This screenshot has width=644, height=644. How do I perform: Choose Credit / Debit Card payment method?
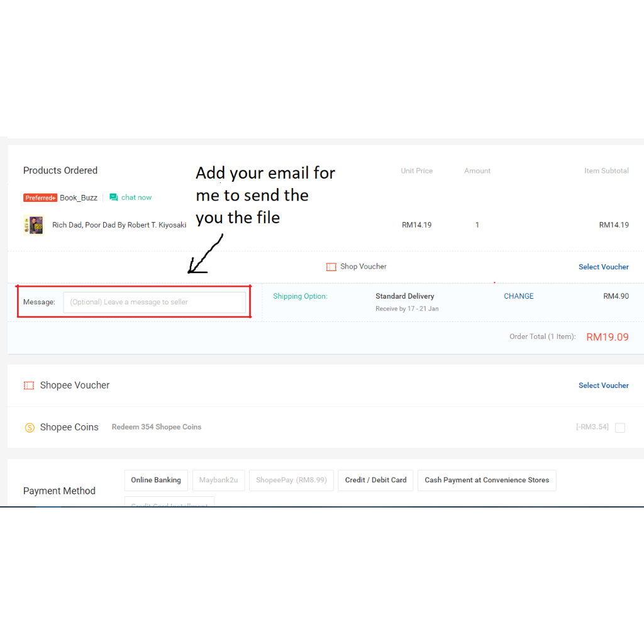click(375, 480)
